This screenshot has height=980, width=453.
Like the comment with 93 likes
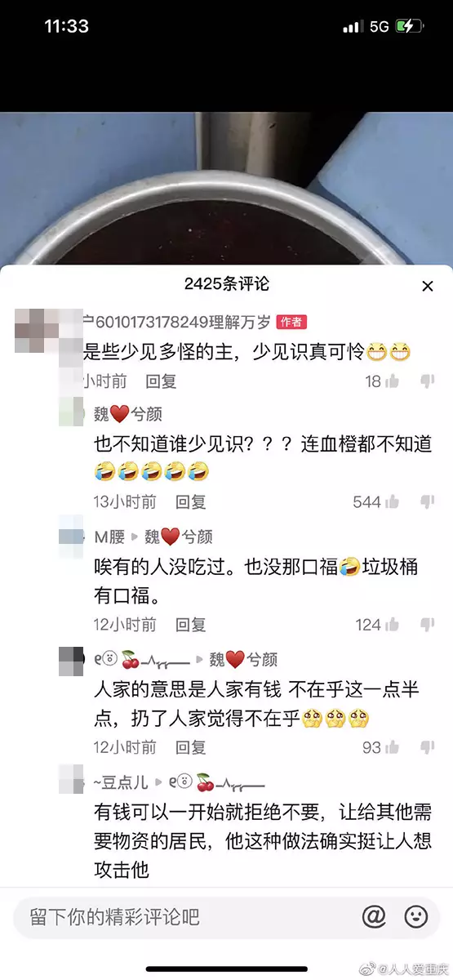point(393,746)
